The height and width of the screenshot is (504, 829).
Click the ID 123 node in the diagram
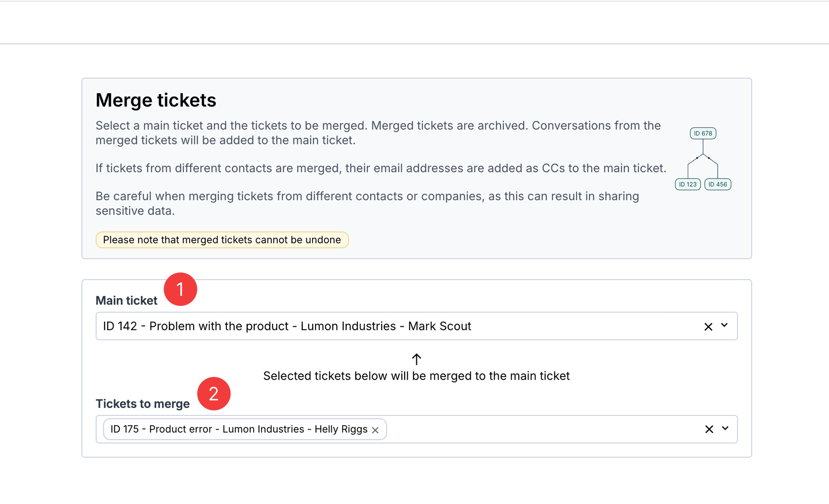click(x=688, y=184)
